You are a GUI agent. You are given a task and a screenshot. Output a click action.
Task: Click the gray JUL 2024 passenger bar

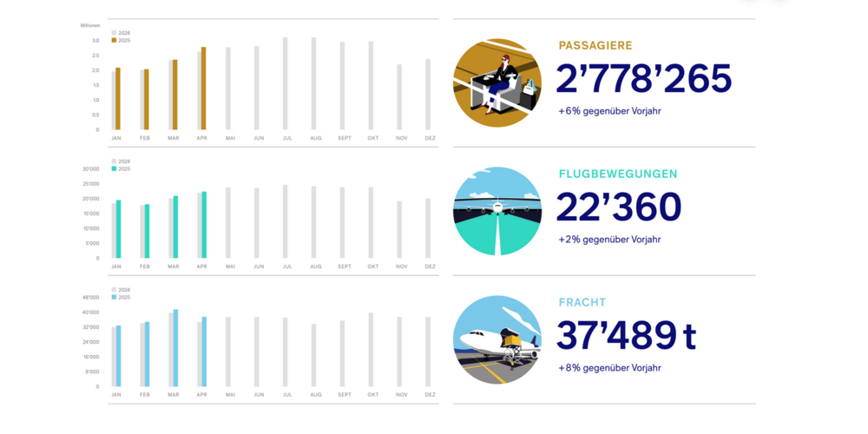(x=285, y=83)
